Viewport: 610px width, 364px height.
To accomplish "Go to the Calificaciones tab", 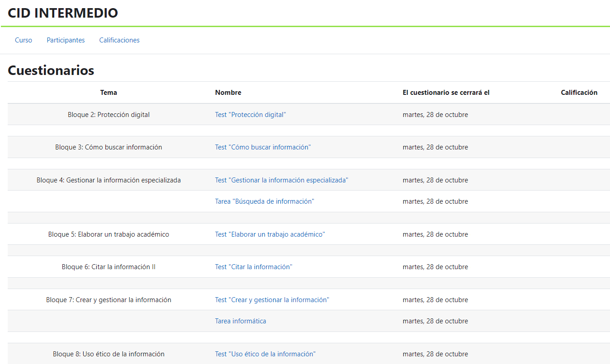I will pos(119,40).
